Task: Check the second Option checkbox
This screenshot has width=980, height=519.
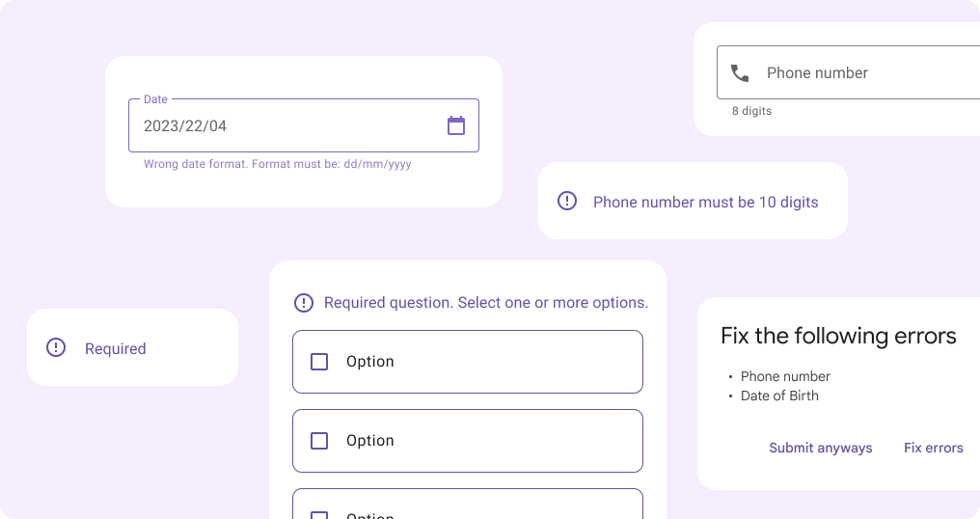Action: click(319, 441)
